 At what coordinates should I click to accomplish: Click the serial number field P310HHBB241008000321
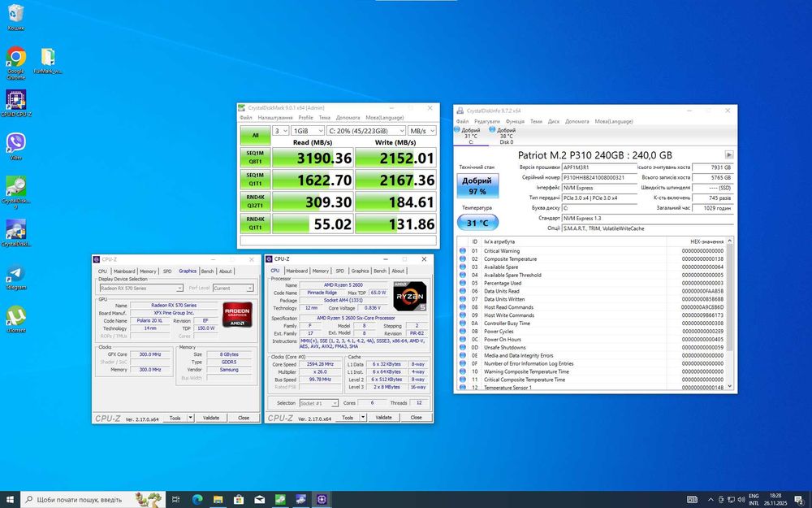click(x=599, y=177)
